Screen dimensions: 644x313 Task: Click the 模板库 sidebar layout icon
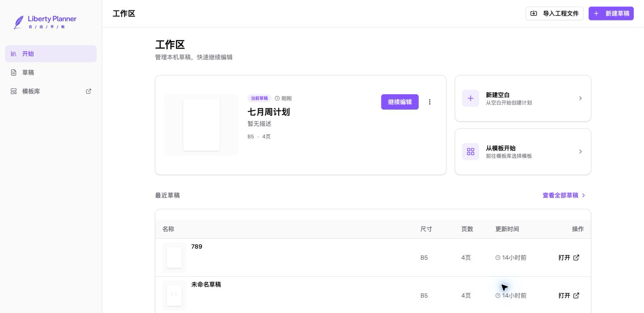click(x=14, y=91)
